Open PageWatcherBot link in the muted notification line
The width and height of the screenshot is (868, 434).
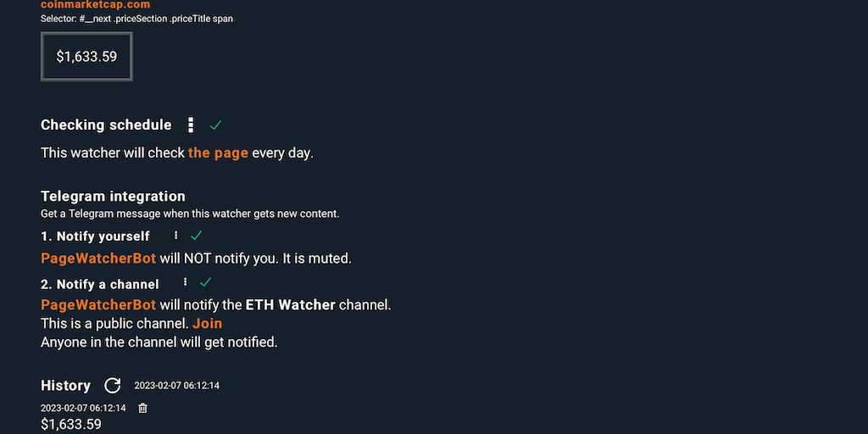(98, 258)
